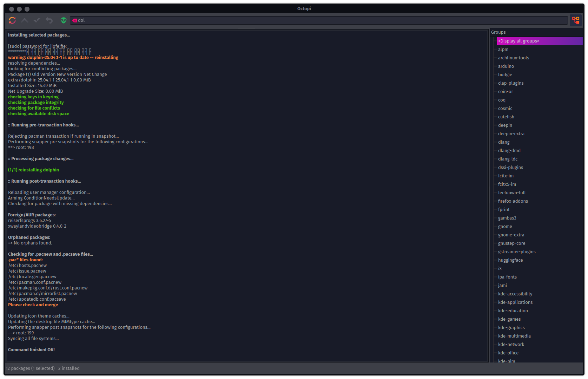Click the System upgrade up-arrow icon
Viewport: 588px width, 379px height.
pyautogui.click(x=25, y=20)
